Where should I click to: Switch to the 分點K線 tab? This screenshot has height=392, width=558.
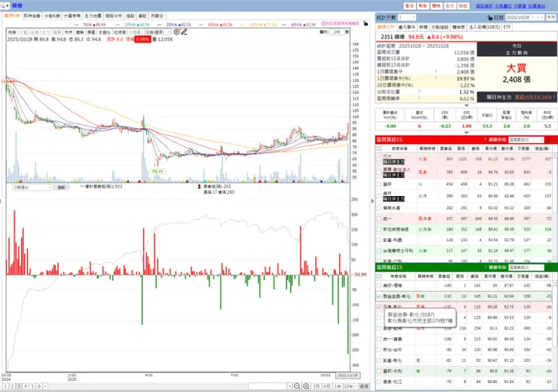click(x=52, y=16)
